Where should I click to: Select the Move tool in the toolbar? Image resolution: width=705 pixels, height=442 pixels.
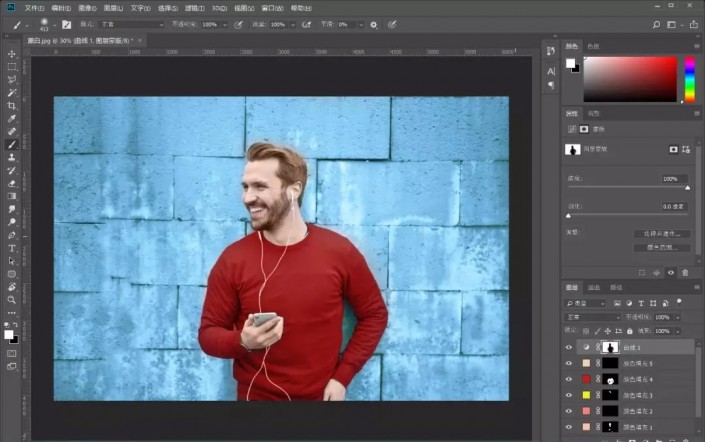(12, 54)
